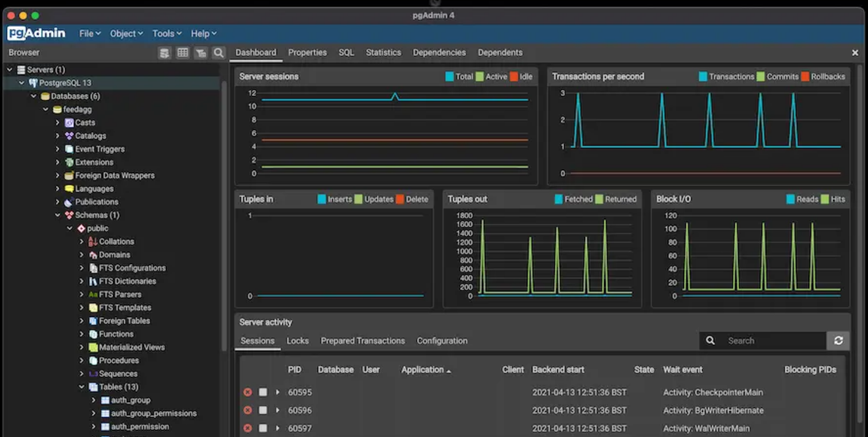Click the grid icon in the Browser toolbar

click(x=182, y=52)
